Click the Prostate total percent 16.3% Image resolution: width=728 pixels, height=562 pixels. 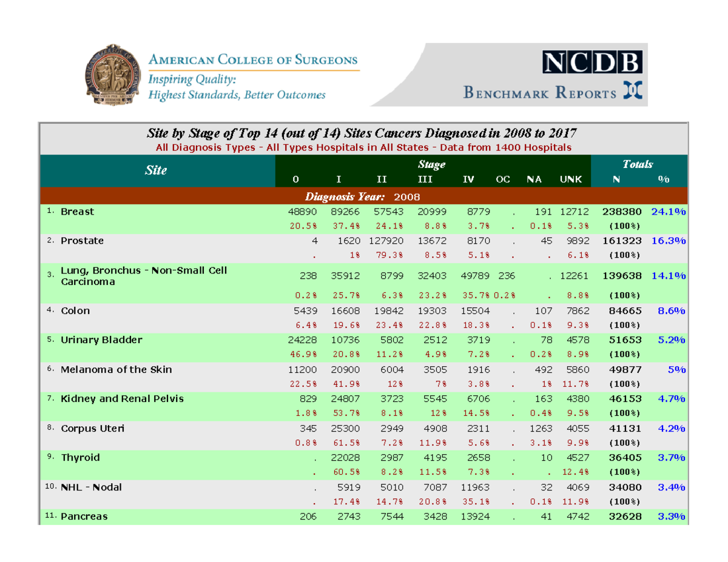click(669, 241)
